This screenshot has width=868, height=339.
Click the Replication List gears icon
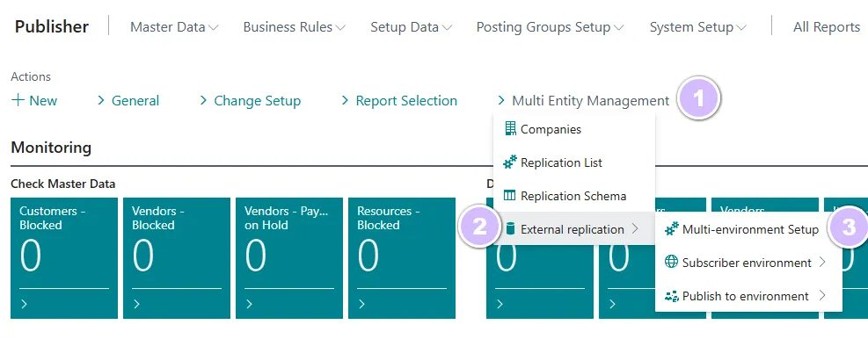pos(510,162)
